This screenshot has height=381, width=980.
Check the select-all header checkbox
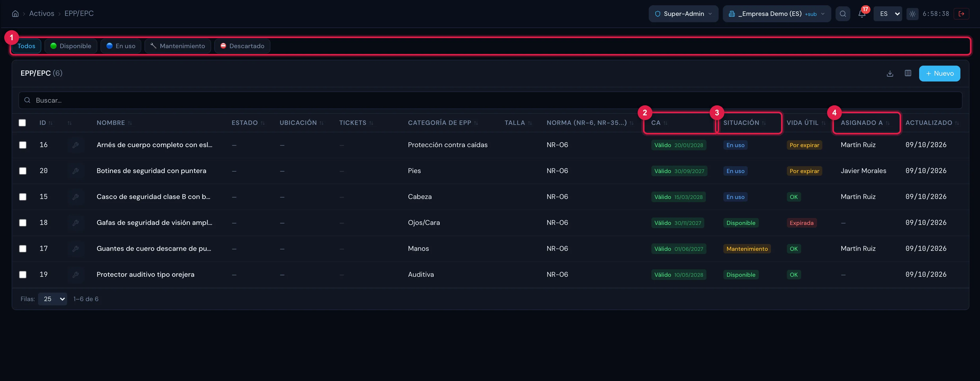coord(22,123)
